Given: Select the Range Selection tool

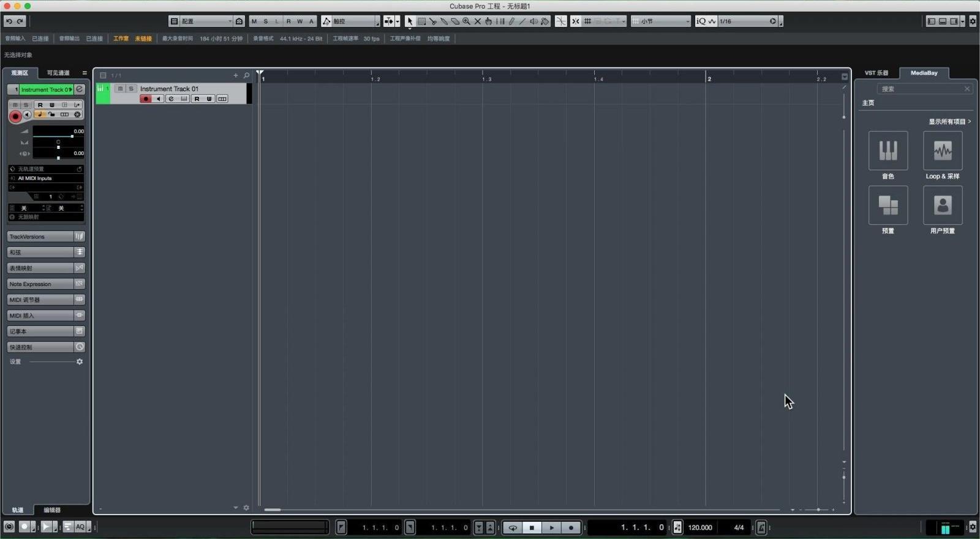Looking at the screenshot, I should pyautogui.click(x=421, y=21).
